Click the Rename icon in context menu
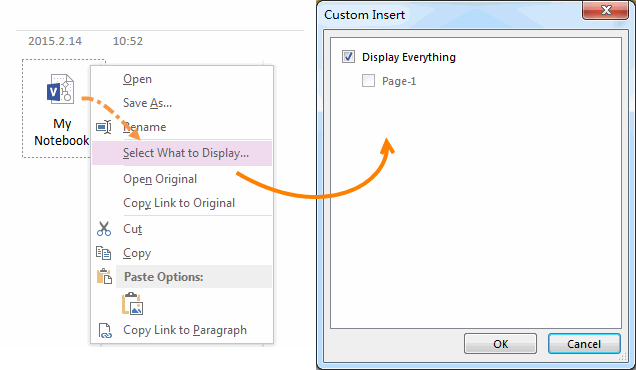The width and height of the screenshot is (636, 370). (104, 127)
